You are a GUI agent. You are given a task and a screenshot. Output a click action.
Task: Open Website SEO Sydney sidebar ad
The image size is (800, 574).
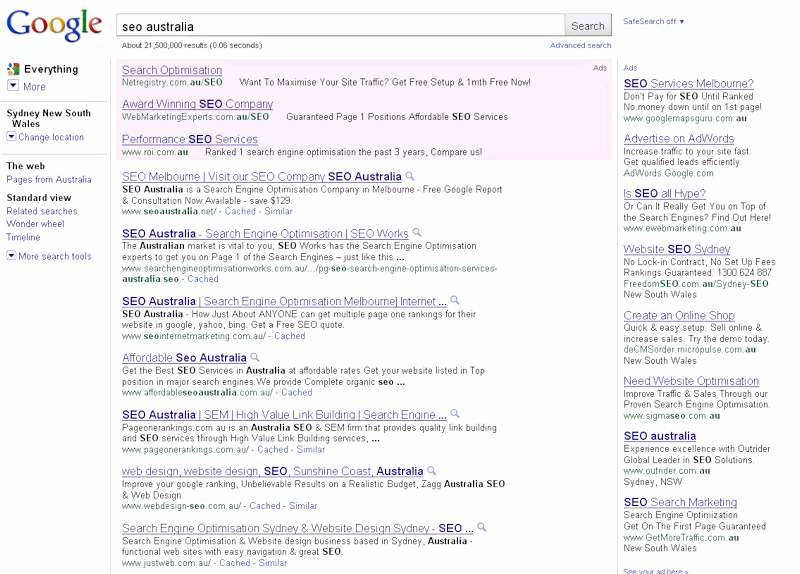[x=677, y=249]
